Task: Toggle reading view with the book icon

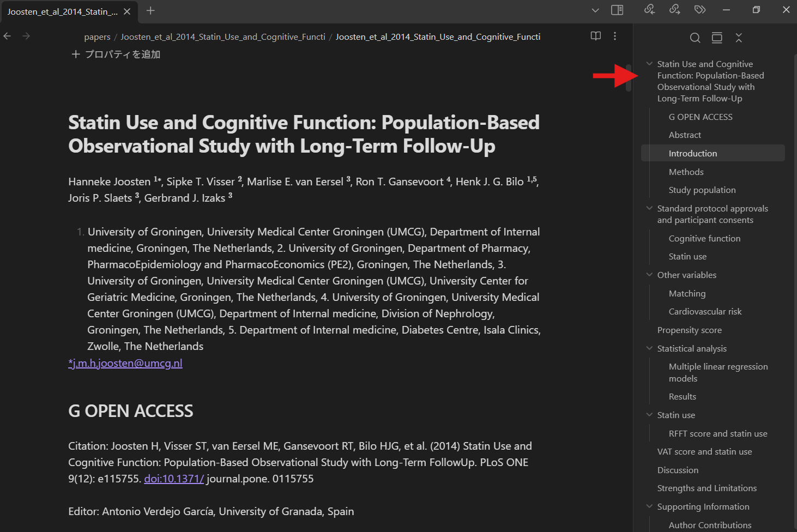Action: (596, 36)
